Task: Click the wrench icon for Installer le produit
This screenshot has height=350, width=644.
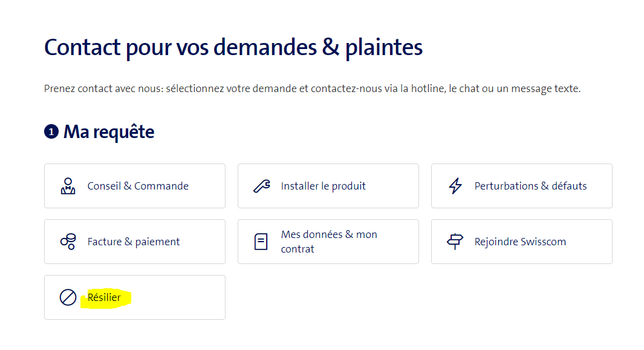Action: (x=261, y=186)
